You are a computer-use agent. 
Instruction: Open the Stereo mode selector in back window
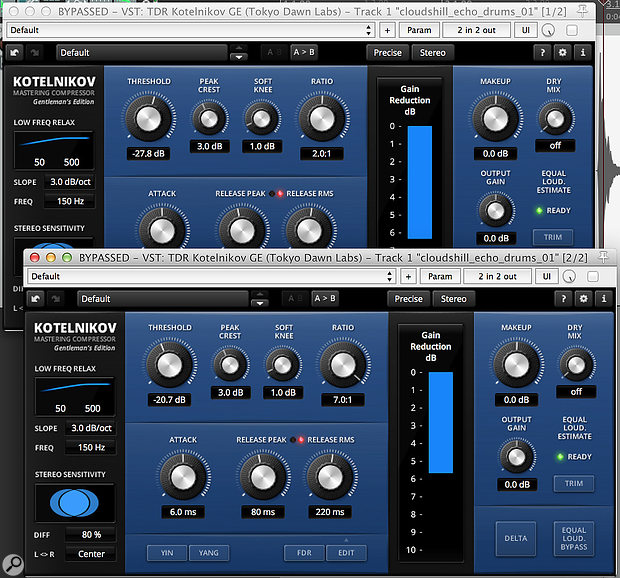[x=433, y=53]
